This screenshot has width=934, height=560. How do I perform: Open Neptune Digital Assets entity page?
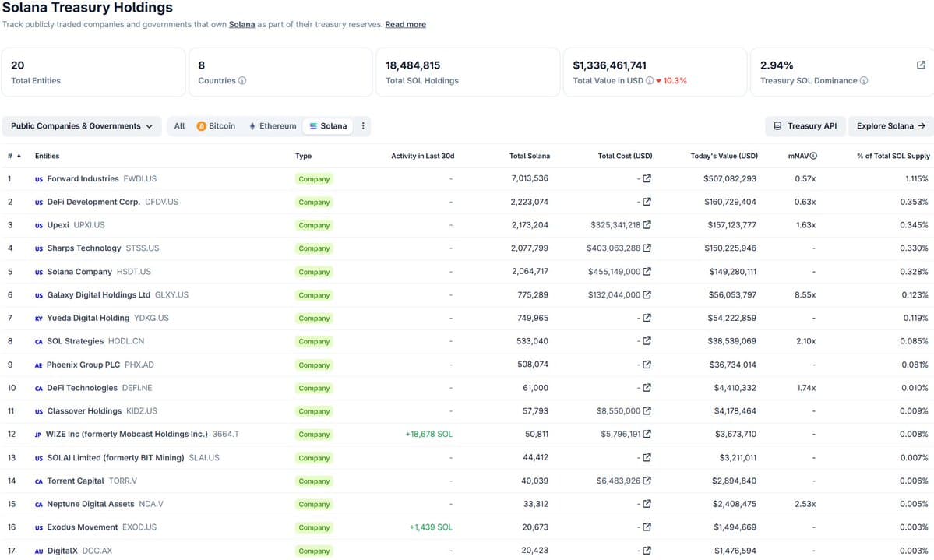(90, 503)
